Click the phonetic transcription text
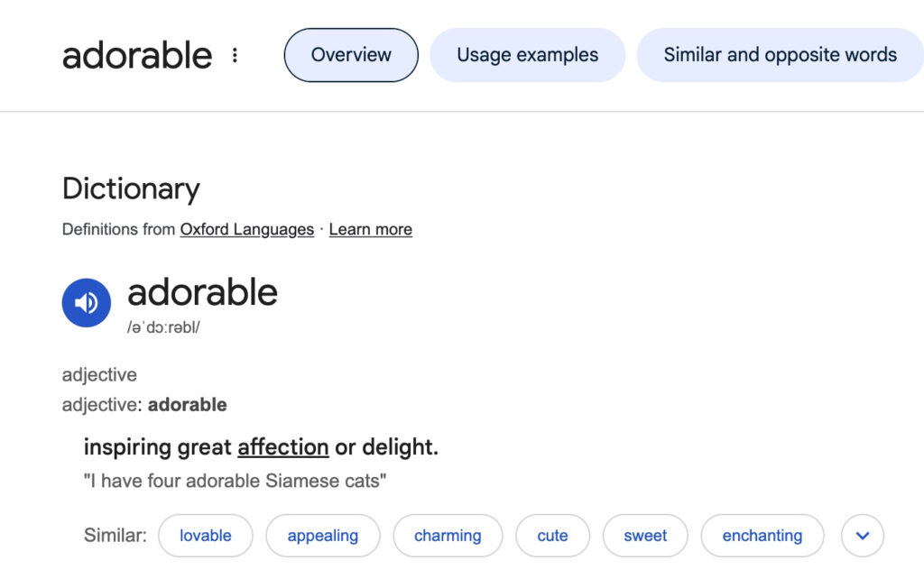This screenshot has height=588, width=924. pos(163,327)
